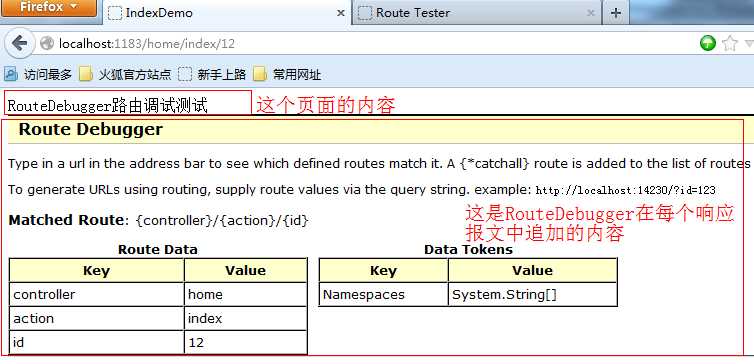The height and width of the screenshot is (364, 754).
Task: Click Route Data 'Key' header
Action: pyautogui.click(x=97, y=270)
